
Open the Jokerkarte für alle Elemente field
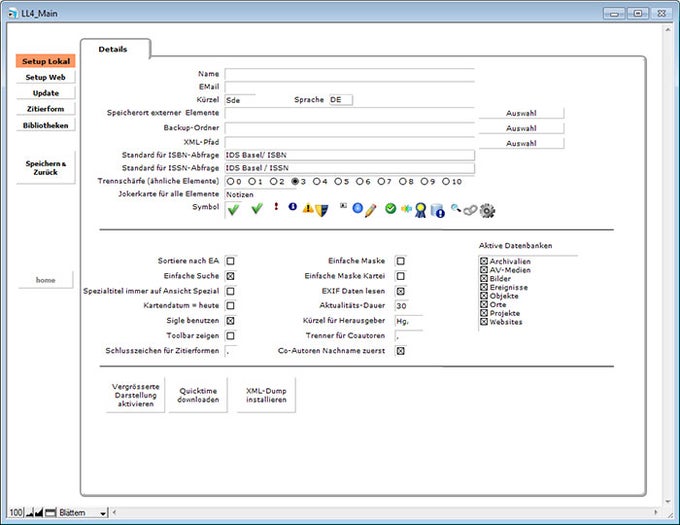coord(260,195)
